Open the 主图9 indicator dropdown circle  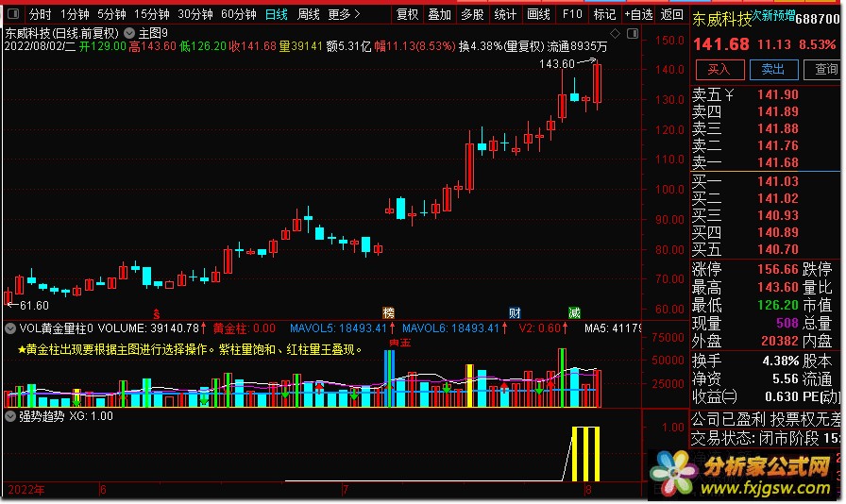click(129, 33)
